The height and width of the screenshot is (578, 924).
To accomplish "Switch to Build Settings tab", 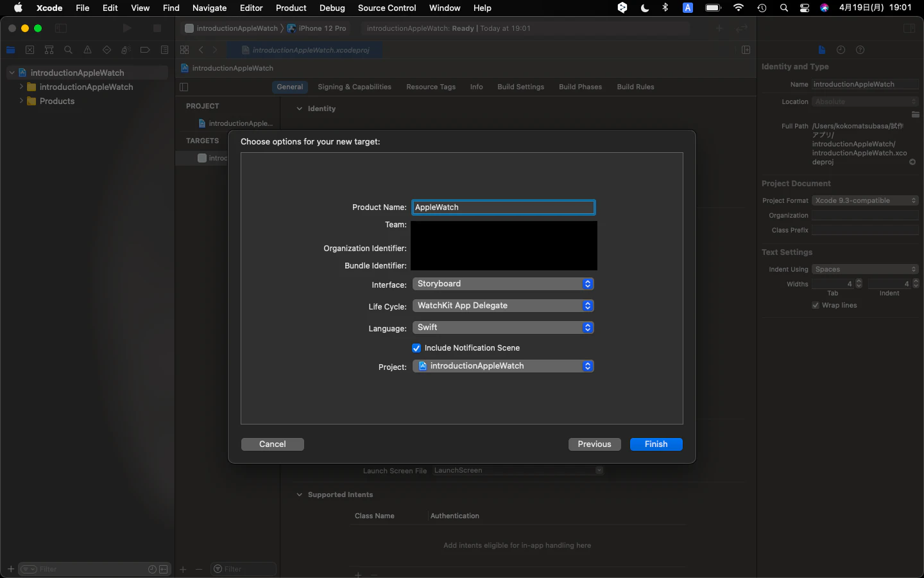I will pos(520,87).
